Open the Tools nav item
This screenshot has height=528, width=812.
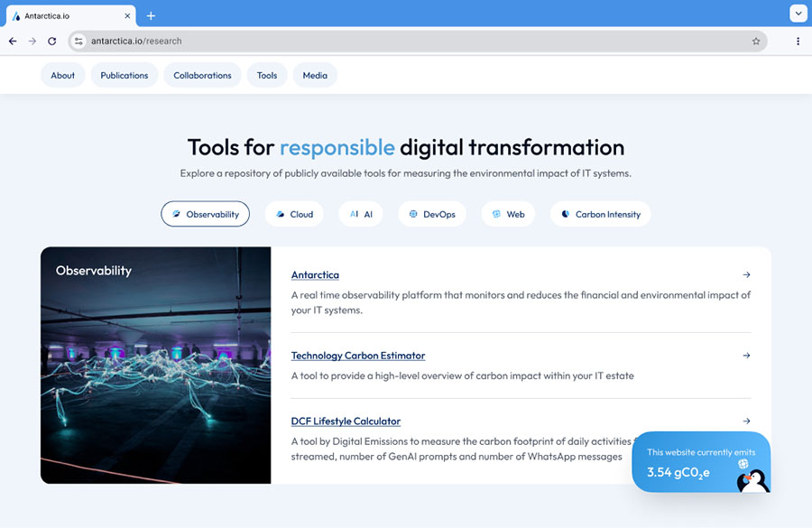click(267, 75)
